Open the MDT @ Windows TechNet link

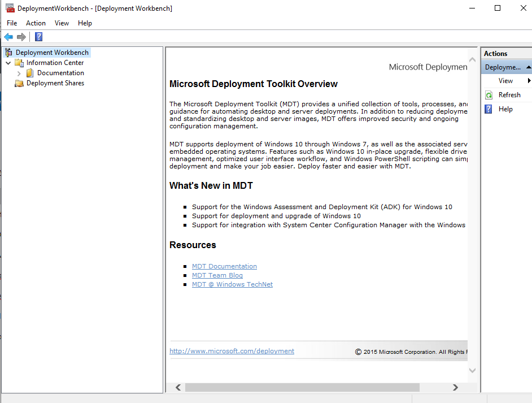point(232,284)
